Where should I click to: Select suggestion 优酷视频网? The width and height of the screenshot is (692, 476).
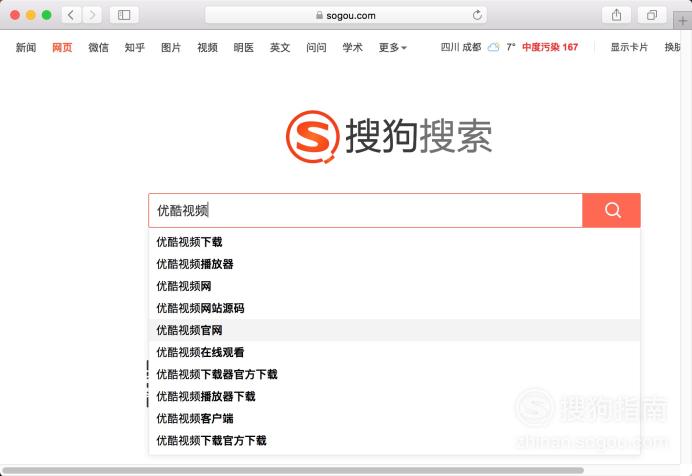(x=394, y=286)
